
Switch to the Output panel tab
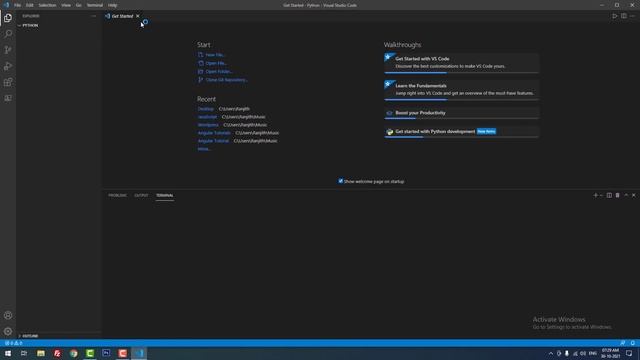[x=141, y=196]
